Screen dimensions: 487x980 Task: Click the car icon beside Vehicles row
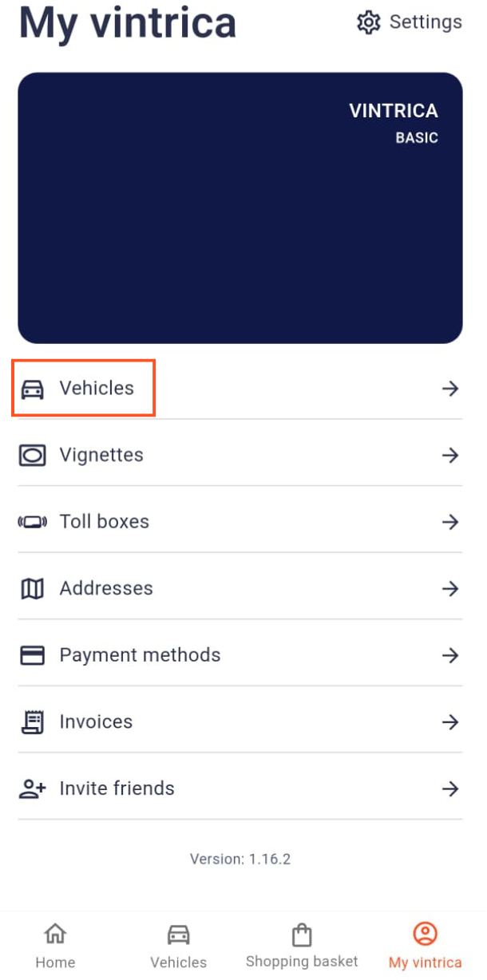tap(32, 389)
